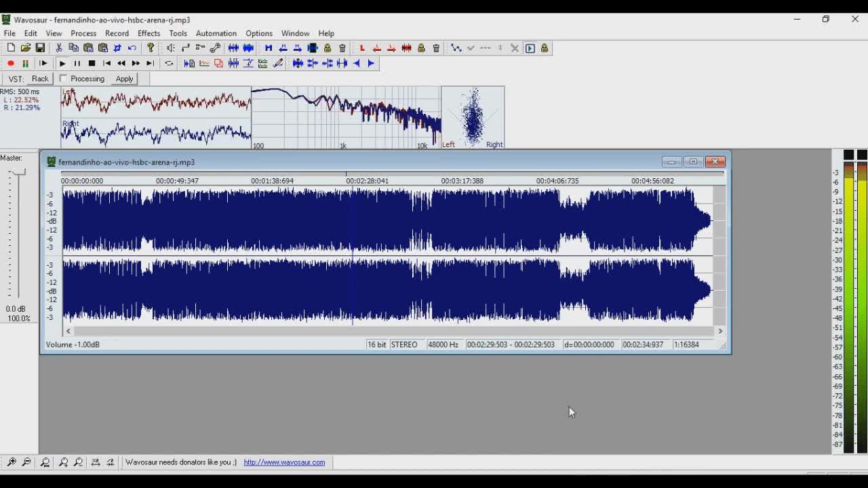Add a marker with the blue M icon
Screen dimensions: 868x488
click(269, 48)
